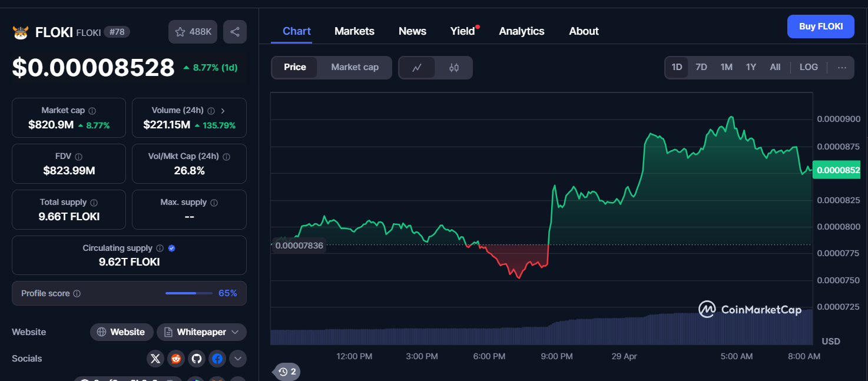Open the Website link
Viewport: 868px width, 381px height.
(121, 332)
